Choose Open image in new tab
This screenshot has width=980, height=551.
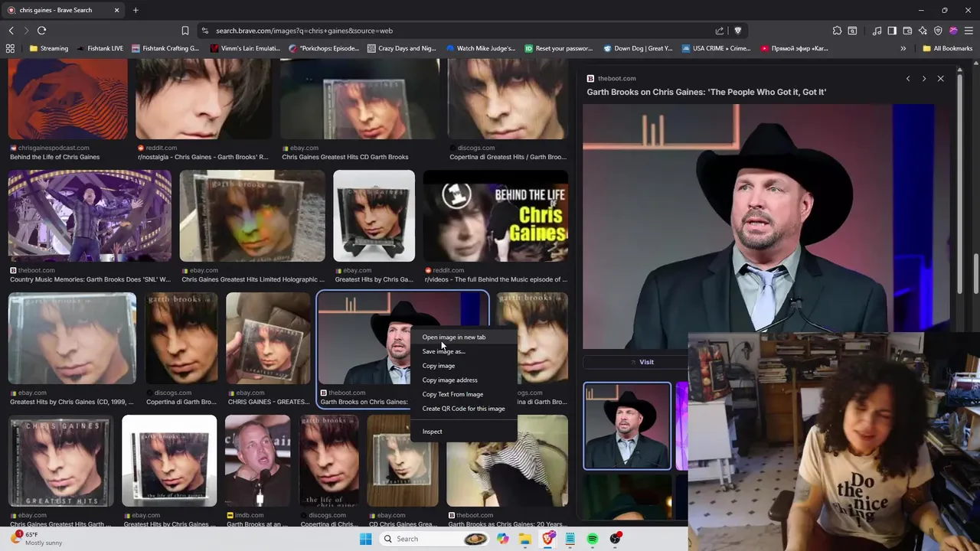pyautogui.click(x=464, y=337)
